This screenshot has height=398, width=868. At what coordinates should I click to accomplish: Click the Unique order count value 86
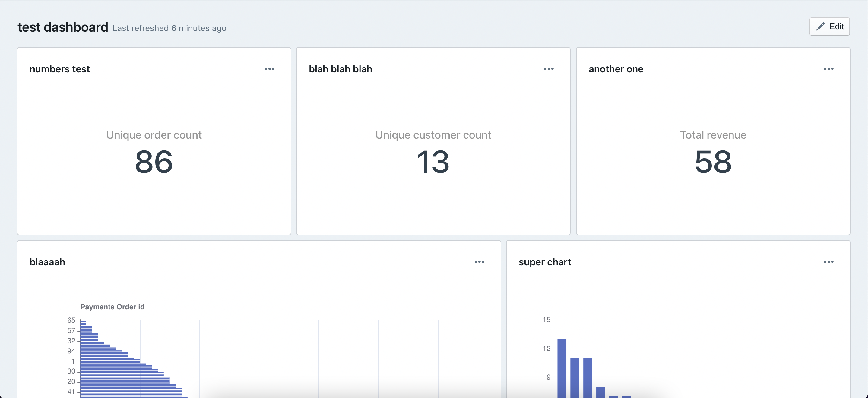click(x=154, y=163)
